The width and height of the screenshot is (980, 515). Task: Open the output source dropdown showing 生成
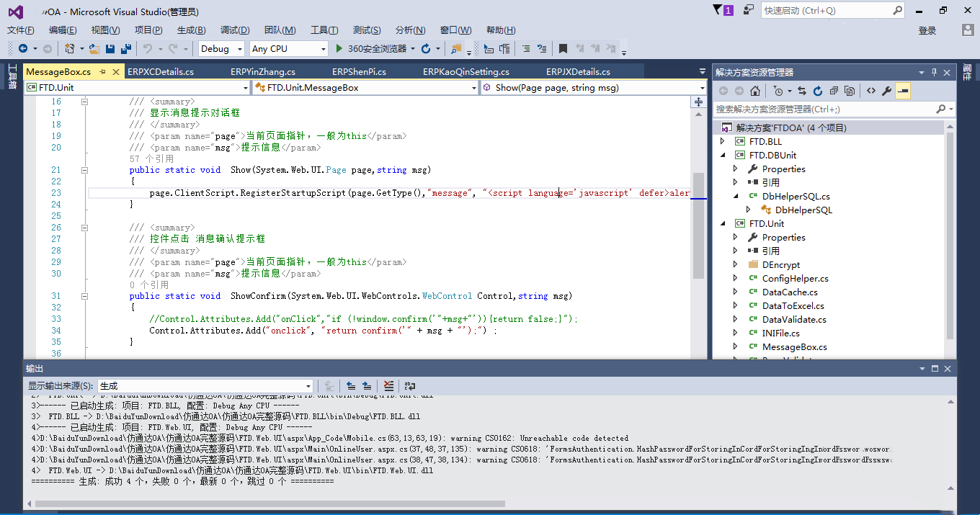[205, 386]
